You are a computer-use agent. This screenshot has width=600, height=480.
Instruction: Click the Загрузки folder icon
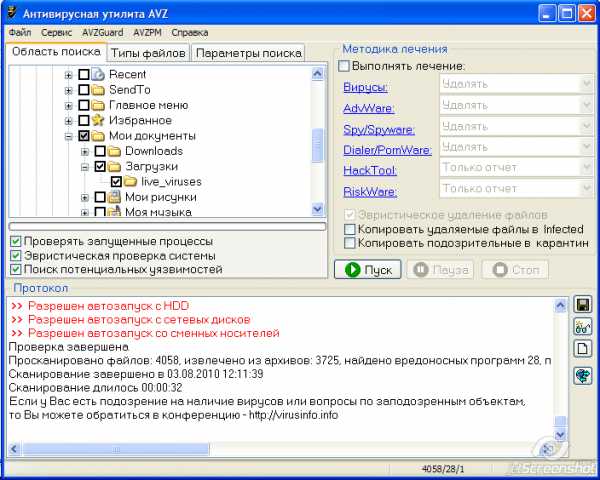pos(114,166)
